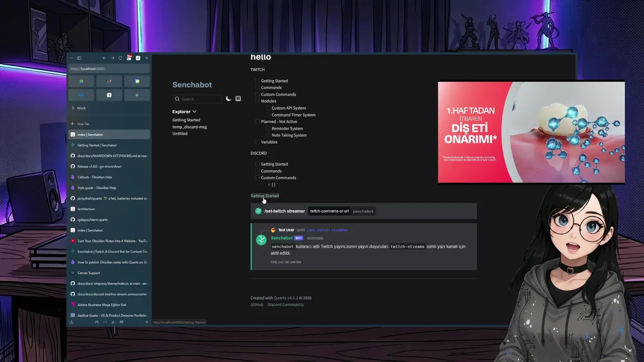Open the Quartz v4.5.2 link
This screenshot has width=644, height=362.
[286, 298]
